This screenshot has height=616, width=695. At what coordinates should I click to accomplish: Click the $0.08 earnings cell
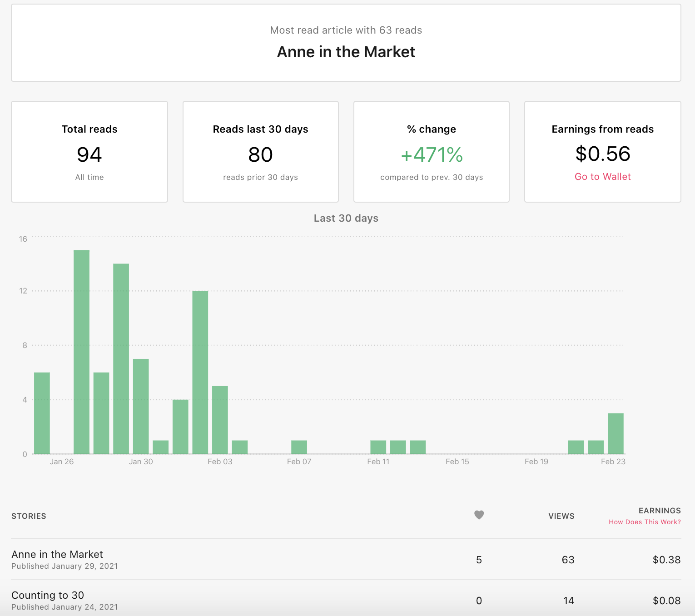coord(666,601)
